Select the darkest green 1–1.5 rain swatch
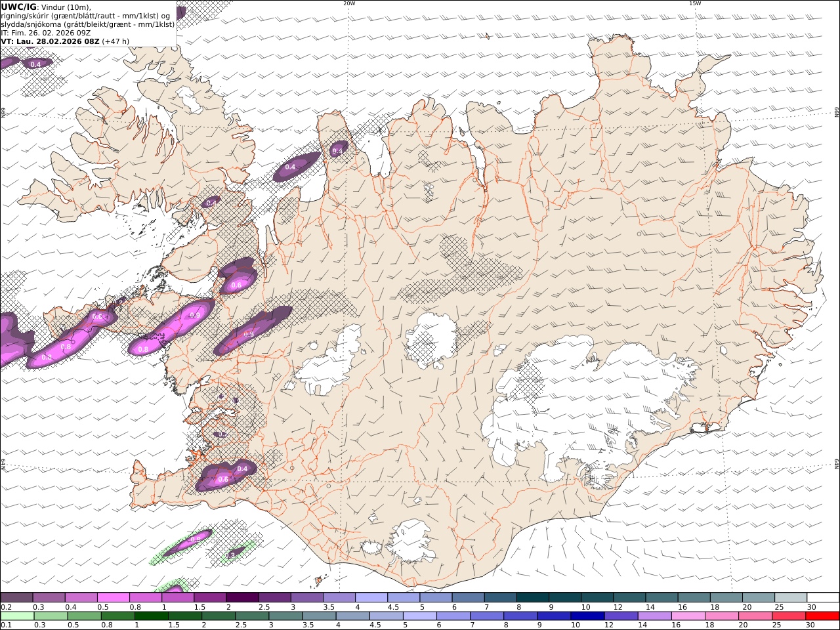Viewport: 840px width, 630px height. pos(152,616)
